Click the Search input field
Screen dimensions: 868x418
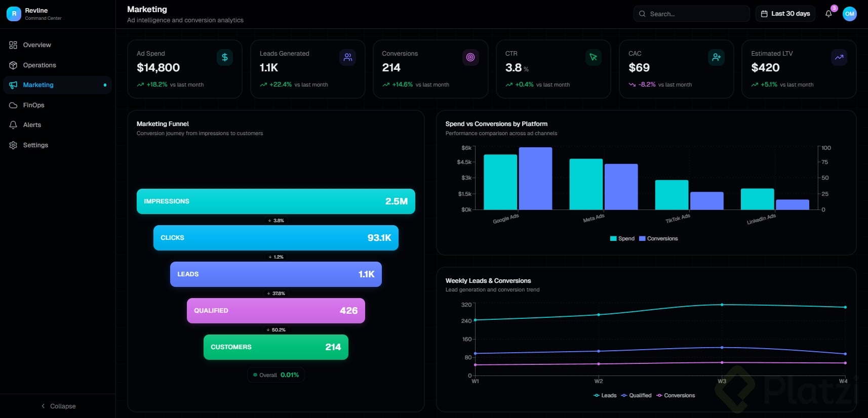[692, 14]
